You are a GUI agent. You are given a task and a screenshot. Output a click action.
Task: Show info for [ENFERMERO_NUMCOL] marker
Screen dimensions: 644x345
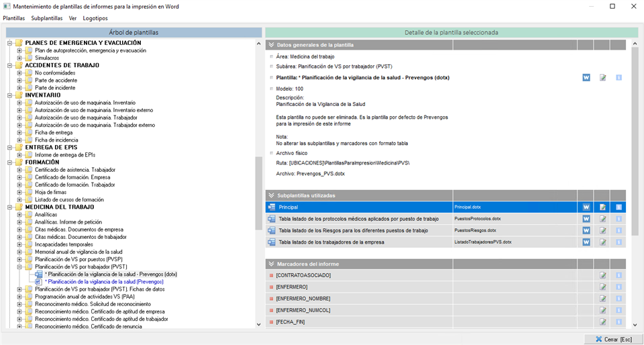coord(619,310)
